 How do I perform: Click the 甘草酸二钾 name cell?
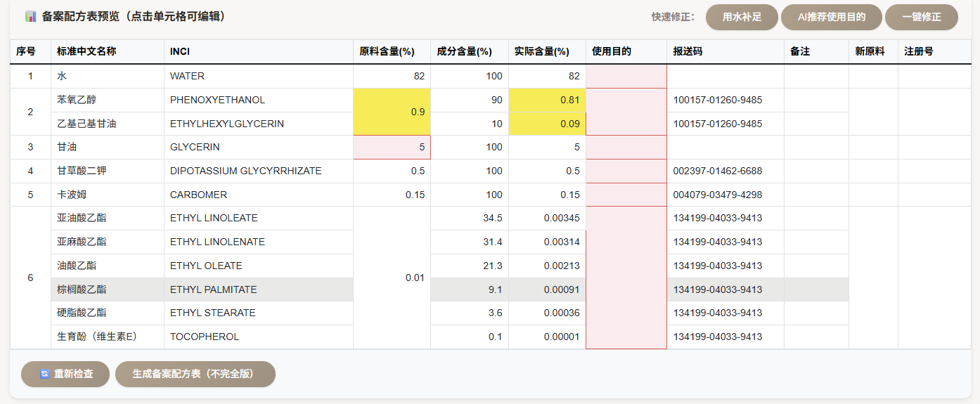coord(108,171)
